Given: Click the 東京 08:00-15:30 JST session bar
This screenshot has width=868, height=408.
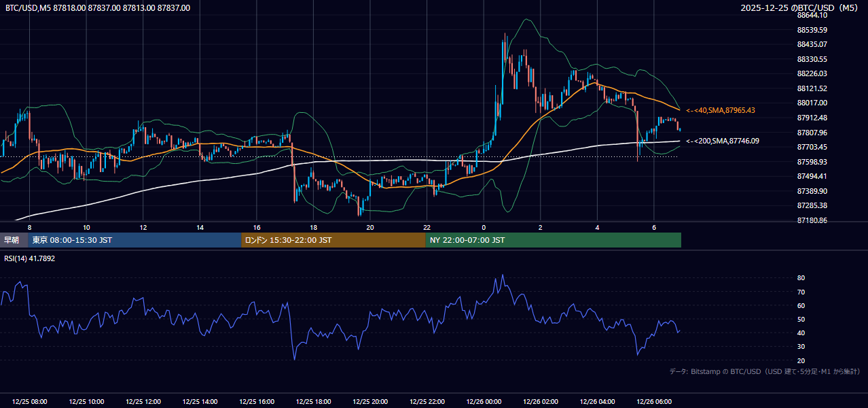Looking at the screenshot, I should (134, 240).
